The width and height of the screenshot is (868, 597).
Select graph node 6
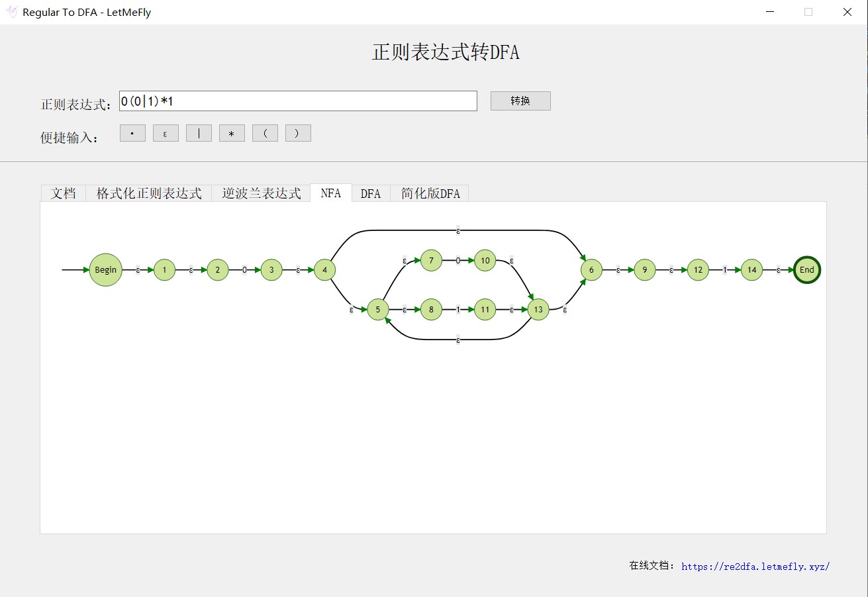(591, 270)
